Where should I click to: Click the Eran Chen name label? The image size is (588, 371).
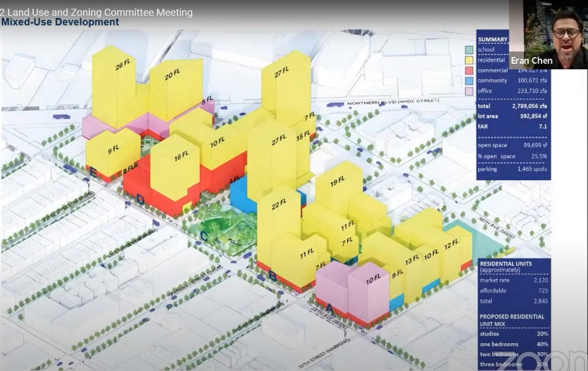point(531,60)
